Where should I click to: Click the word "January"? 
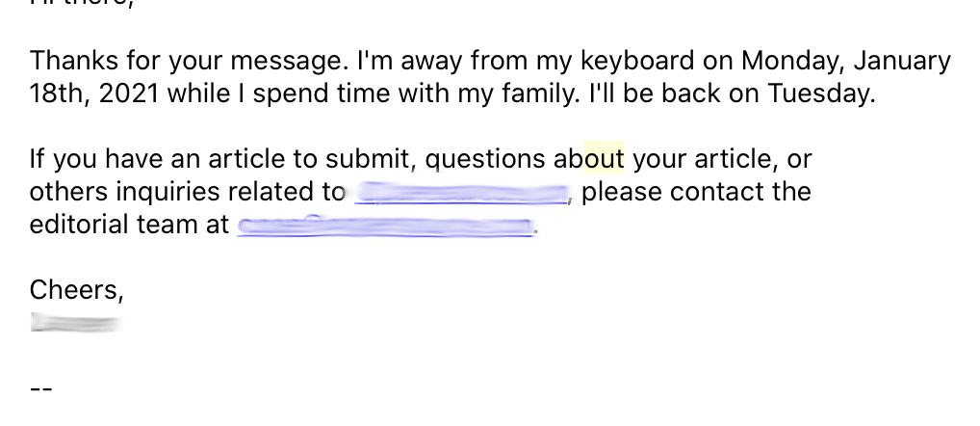click(901, 62)
